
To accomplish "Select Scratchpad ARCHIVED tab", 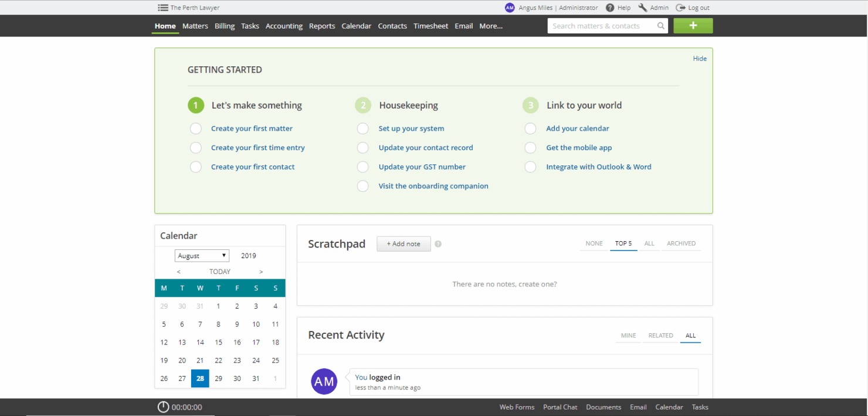I will coord(681,243).
